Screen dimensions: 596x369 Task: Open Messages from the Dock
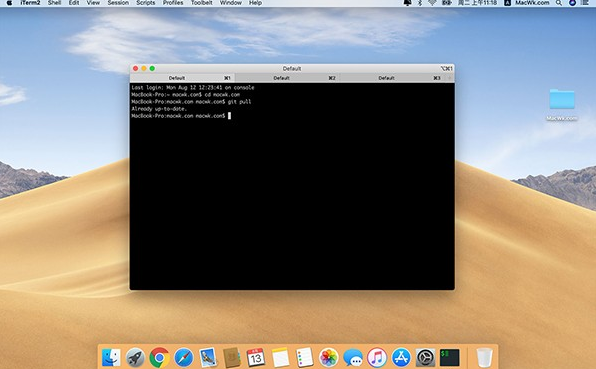pos(353,358)
